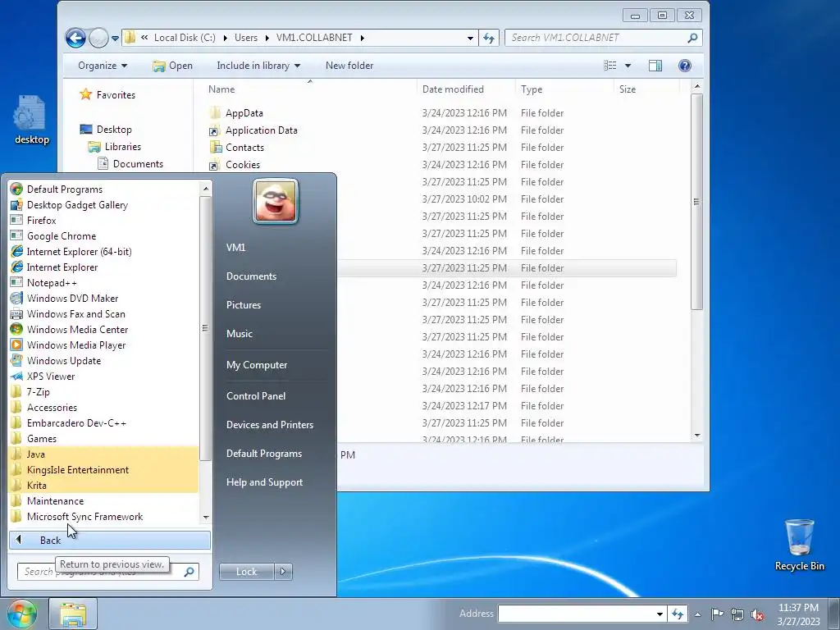Open view options dropdown arrow

coord(628,66)
